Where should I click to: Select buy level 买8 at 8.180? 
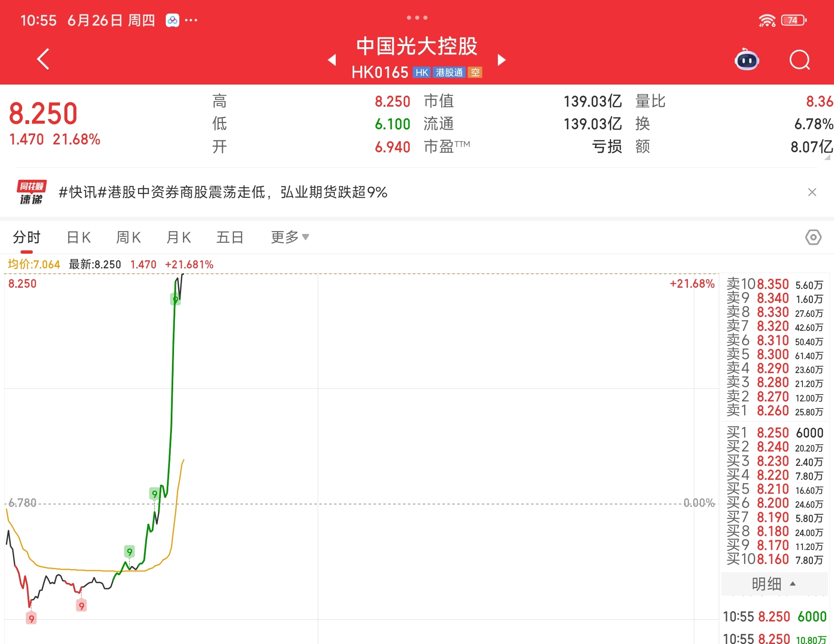774,531
